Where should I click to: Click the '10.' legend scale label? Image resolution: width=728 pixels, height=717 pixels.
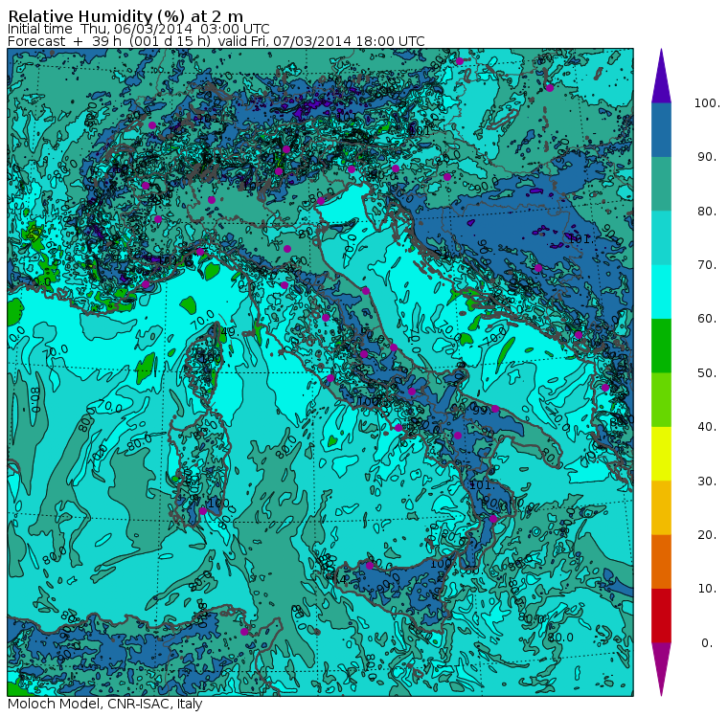pos(707,589)
